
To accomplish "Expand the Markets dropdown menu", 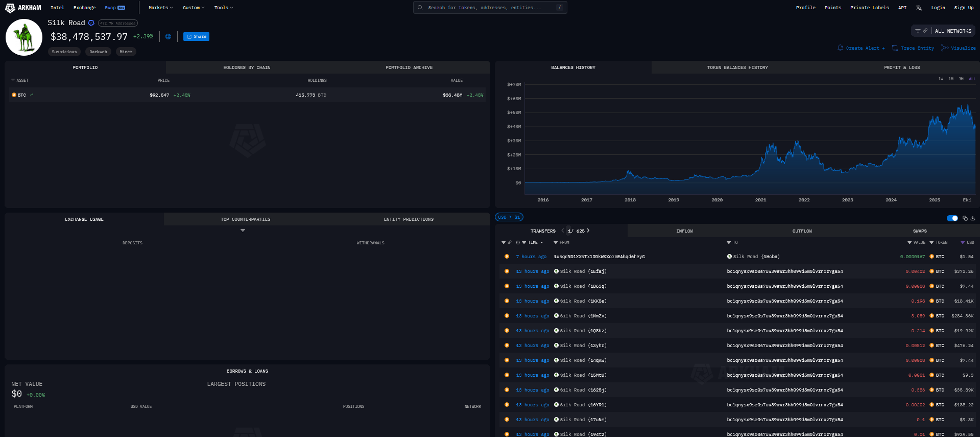I will [160, 8].
